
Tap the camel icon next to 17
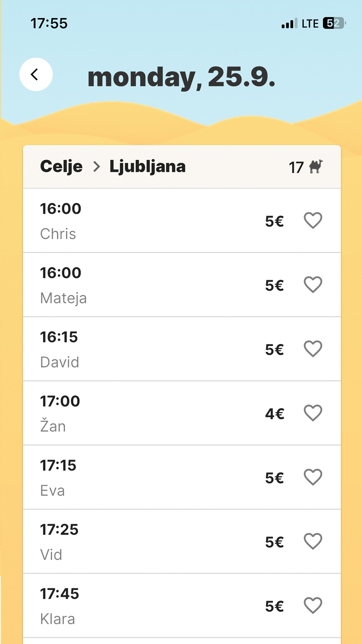click(316, 167)
